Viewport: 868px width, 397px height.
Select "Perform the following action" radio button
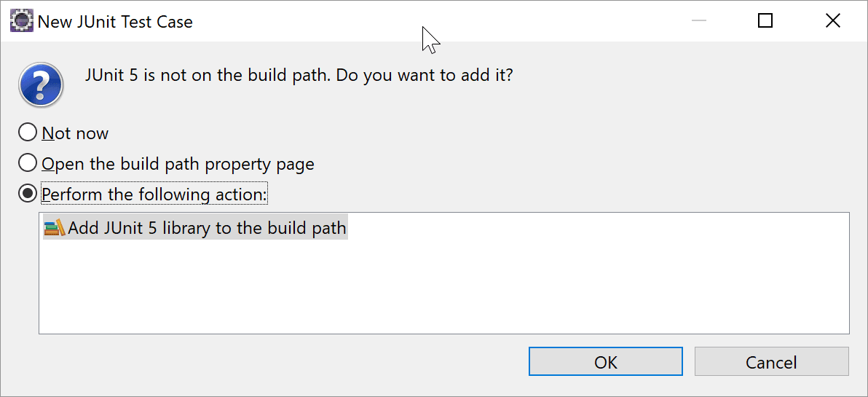28,194
